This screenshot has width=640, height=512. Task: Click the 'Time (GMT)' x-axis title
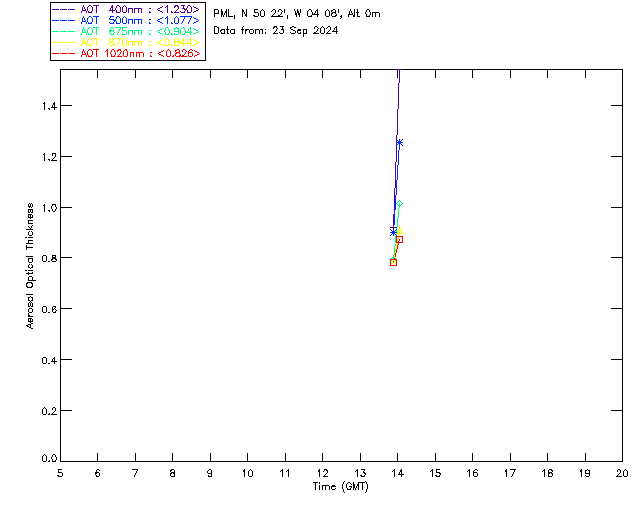340,487
